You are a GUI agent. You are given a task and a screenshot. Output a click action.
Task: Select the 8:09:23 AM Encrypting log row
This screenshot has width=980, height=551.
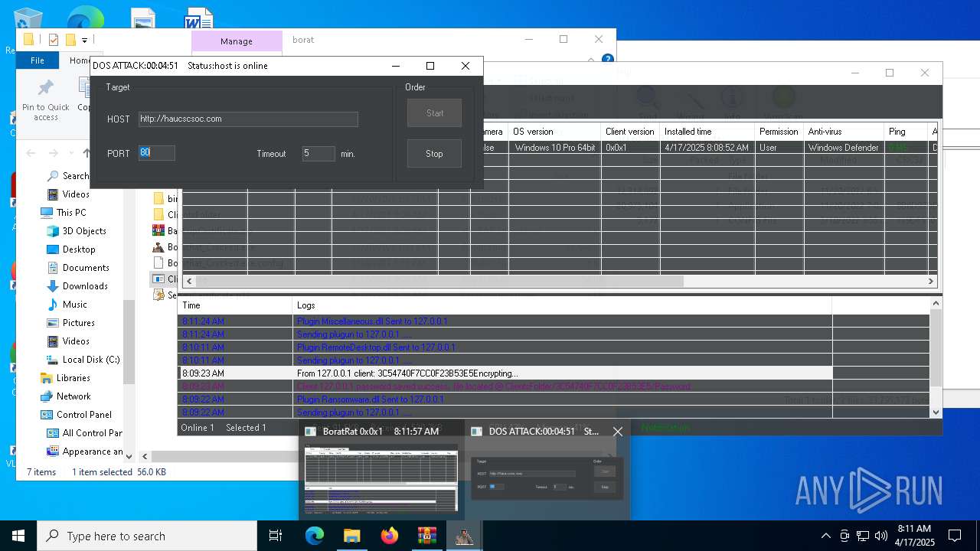pyautogui.click(x=505, y=373)
